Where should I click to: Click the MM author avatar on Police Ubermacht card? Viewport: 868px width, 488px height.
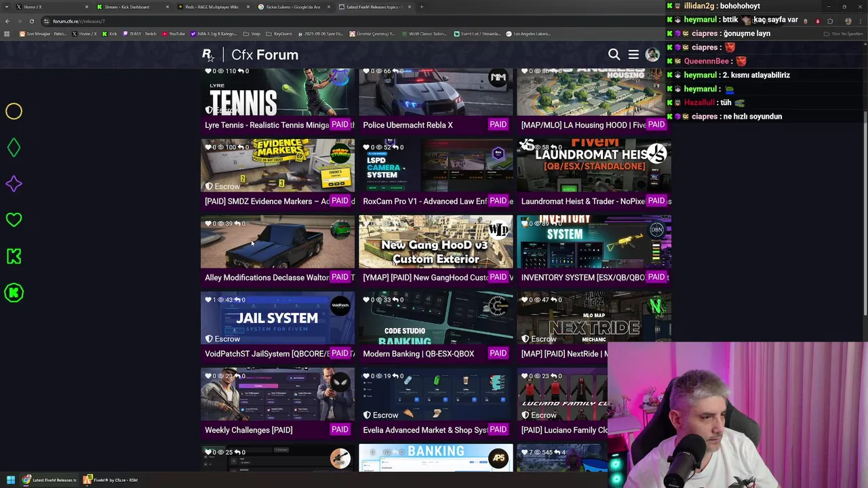[498, 78]
